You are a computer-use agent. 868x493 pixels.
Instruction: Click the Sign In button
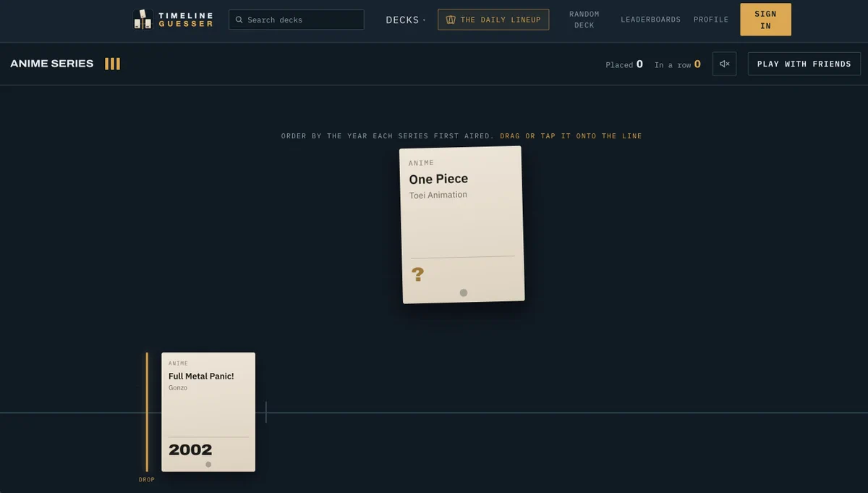click(765, 20)
